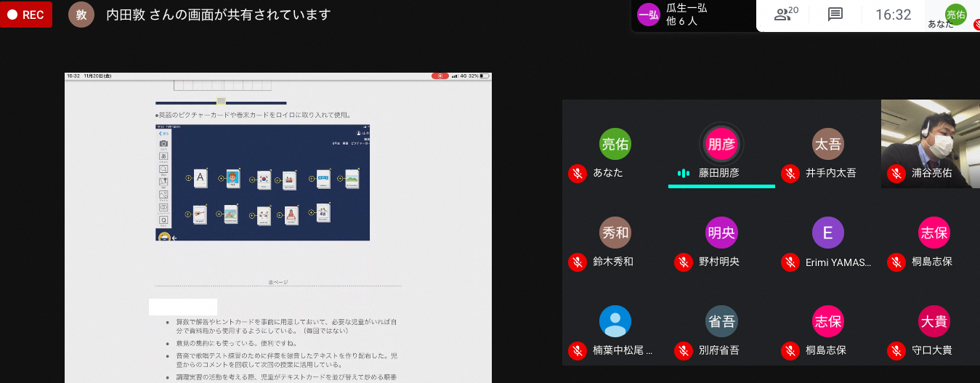Open the 瓜生一弘 他6人 participant chip
Image resolution: width=980 pixels, height=383 pixels.
tap(692, 15)
